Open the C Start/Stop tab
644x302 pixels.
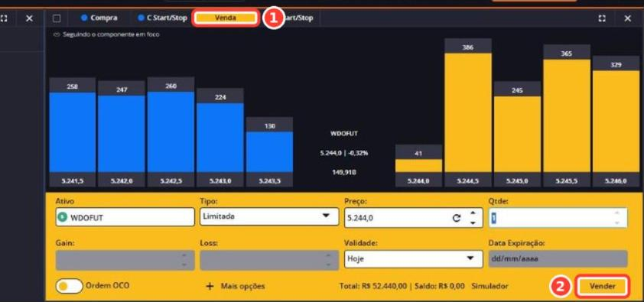click(163, 18)
